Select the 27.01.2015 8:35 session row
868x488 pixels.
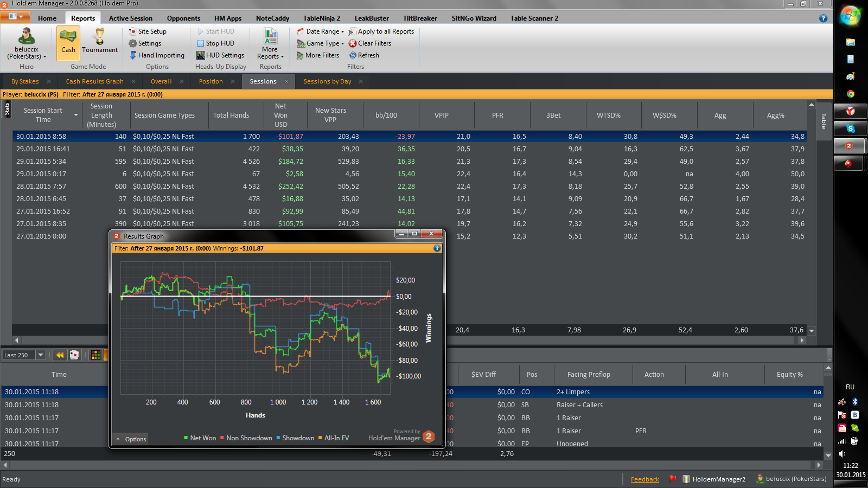pos(410,224)
